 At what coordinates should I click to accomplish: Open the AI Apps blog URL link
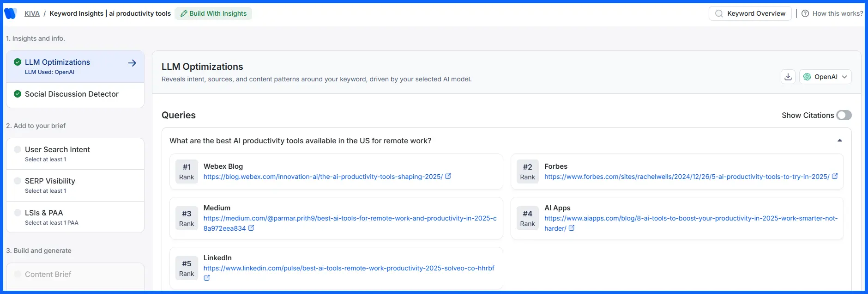pos(691,223)
